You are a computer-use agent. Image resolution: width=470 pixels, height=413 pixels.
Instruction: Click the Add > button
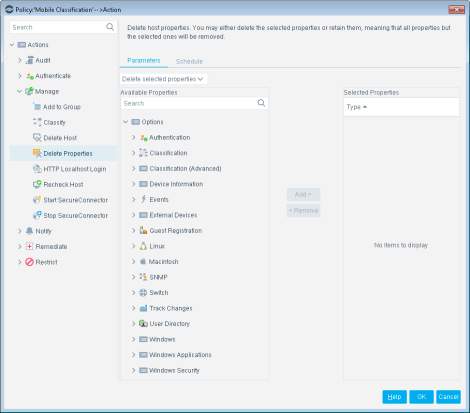point(303,194)
